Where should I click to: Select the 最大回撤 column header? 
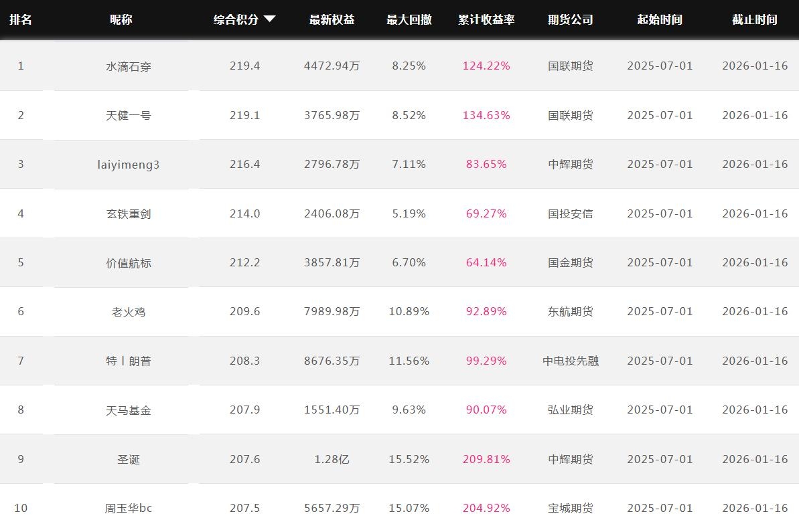[409, 19]
